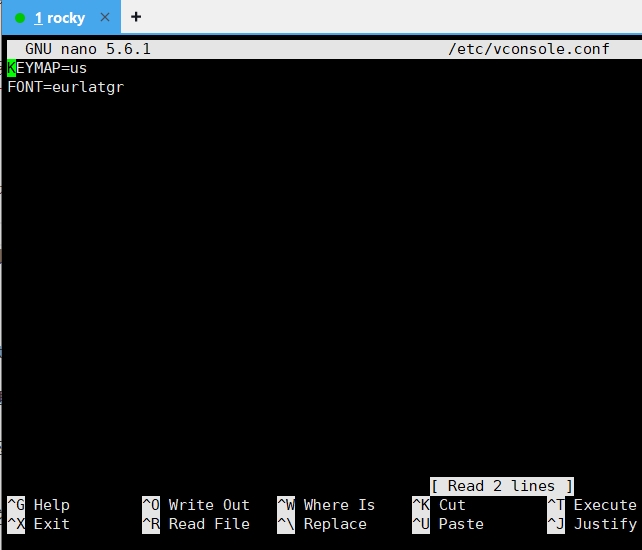Click the /etc/vconsole.conf filename in header

(529, 49)
